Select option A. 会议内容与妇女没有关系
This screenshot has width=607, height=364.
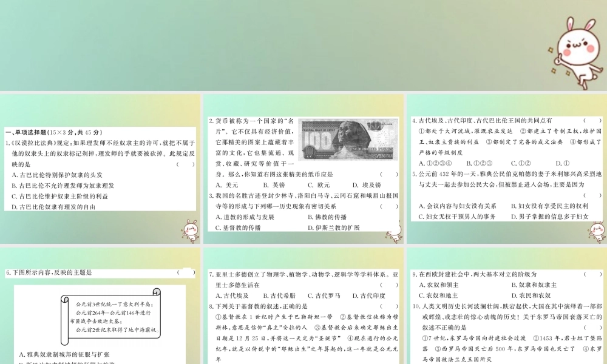click(457, 206)
